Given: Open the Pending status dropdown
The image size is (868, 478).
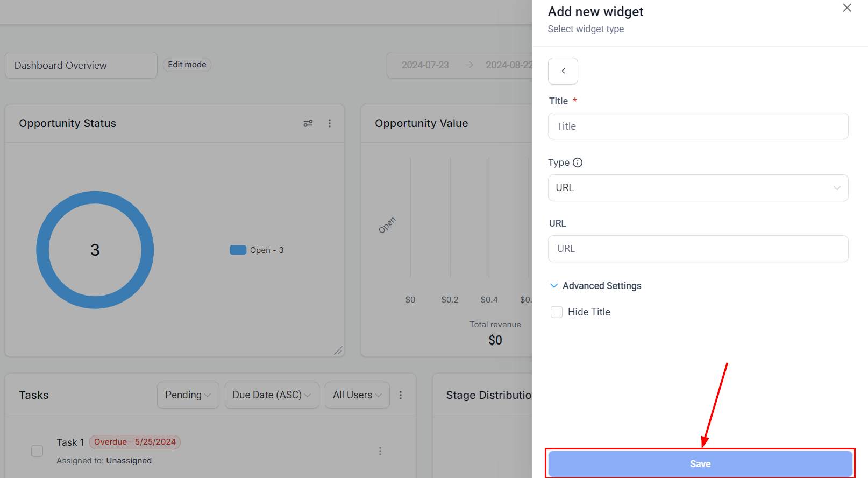Looking at the screenshot, I should click(x=188, y=395).
